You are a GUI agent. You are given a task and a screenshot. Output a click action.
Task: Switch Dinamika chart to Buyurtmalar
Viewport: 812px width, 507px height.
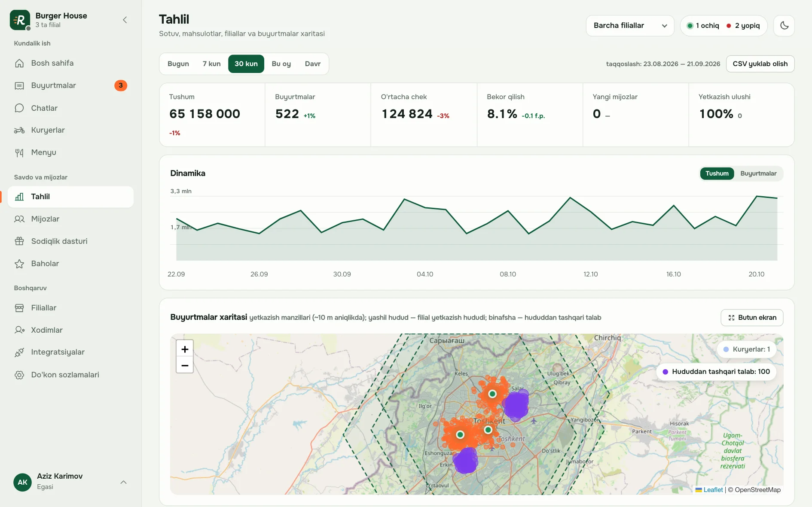pos(758,173)
